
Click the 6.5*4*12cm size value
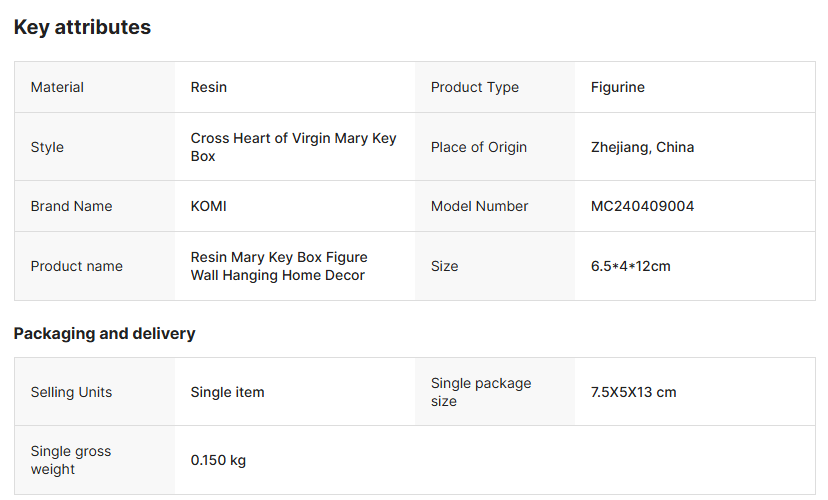(630, 266)
